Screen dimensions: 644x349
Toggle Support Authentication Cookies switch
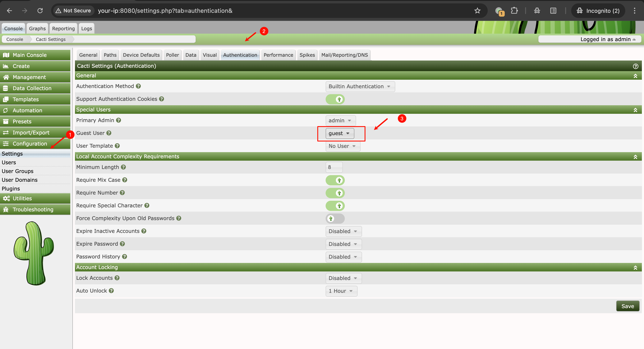(335, 99)
